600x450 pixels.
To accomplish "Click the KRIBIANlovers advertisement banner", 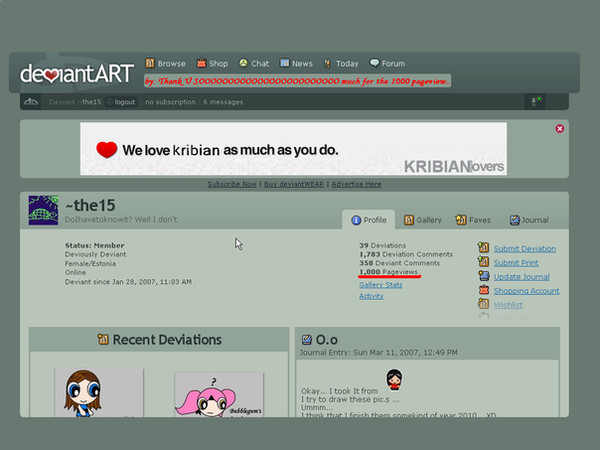I will (293, 149).
